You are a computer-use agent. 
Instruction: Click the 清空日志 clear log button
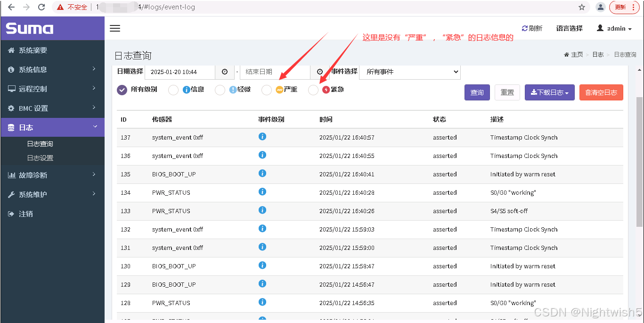click(x=601, y=92)
